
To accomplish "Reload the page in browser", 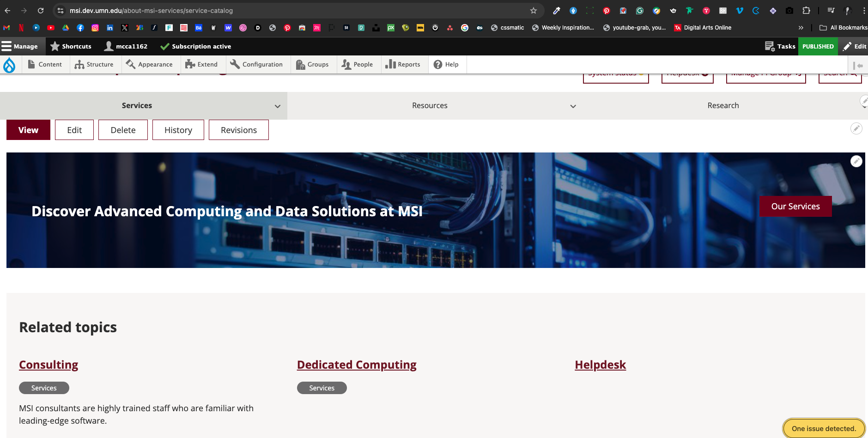I will pos(41,11).
